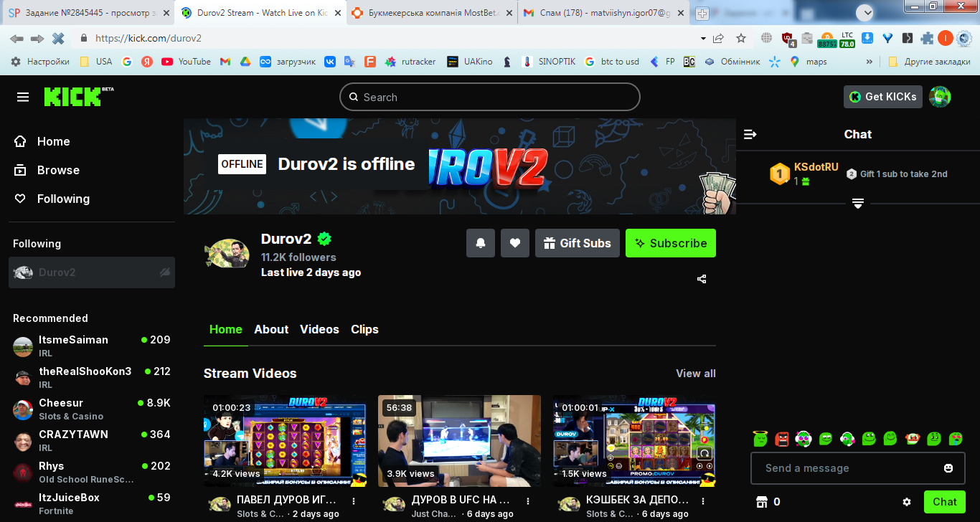Image resolution: width=980 pixels, height=522 pixels.
Task: Open options menu for ПАВЕЛ ДУРОВ video
Action: point(354,501)
